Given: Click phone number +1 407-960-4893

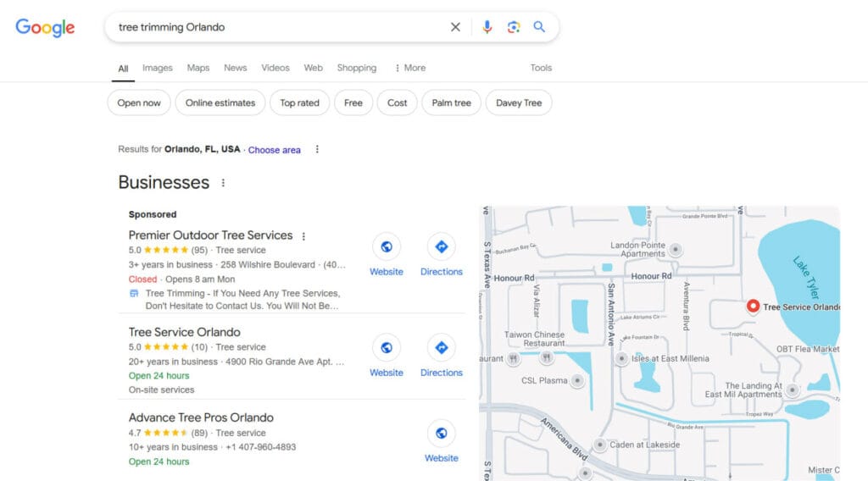Looking at the screenshot, I should click(261, 447).
